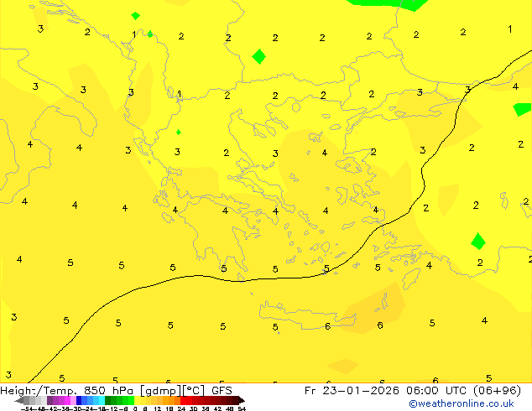This screenshot has height=411, width=532.
Task: Click the large green diamond in upper center
Action: (259, 56)
